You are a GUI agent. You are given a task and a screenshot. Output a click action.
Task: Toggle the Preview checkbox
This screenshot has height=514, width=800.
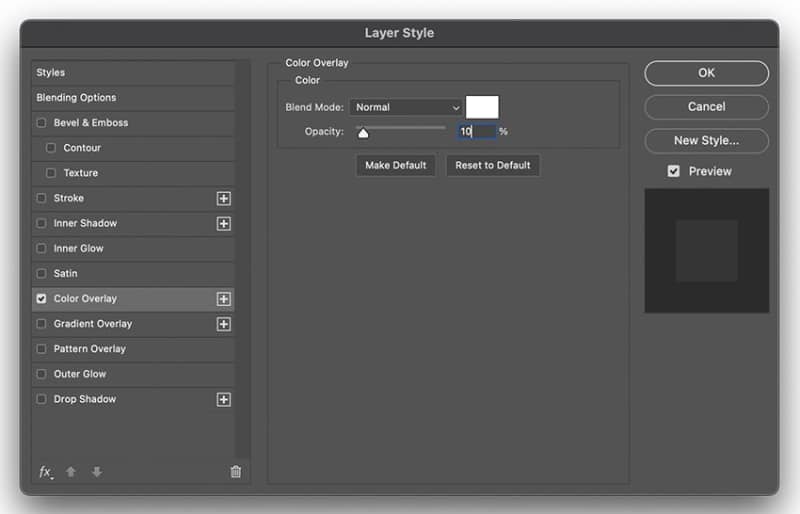673,171
